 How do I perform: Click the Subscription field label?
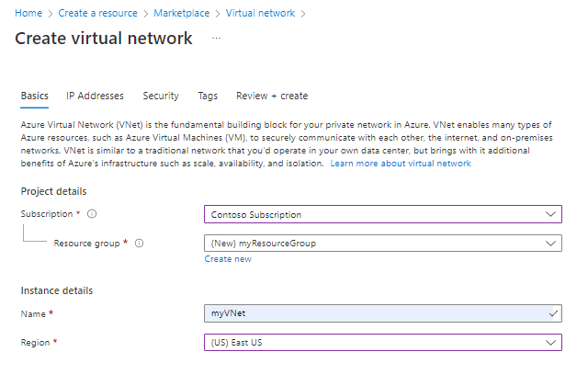tap(47, 214)
